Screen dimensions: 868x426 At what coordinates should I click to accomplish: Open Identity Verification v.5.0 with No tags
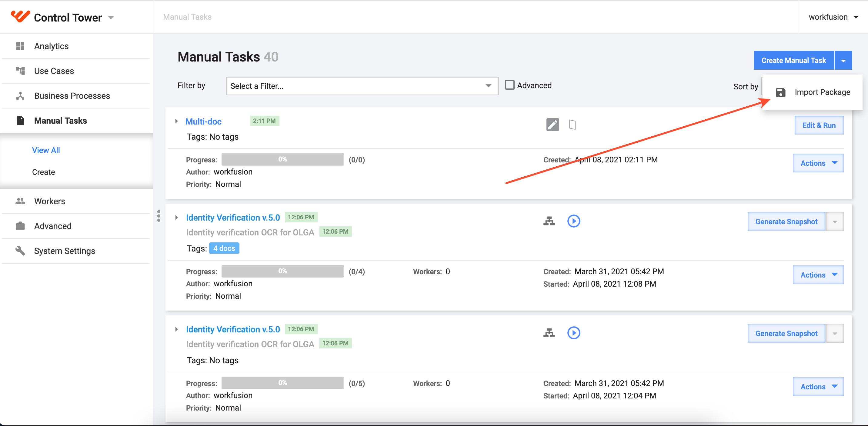click(x=233, y=329)
